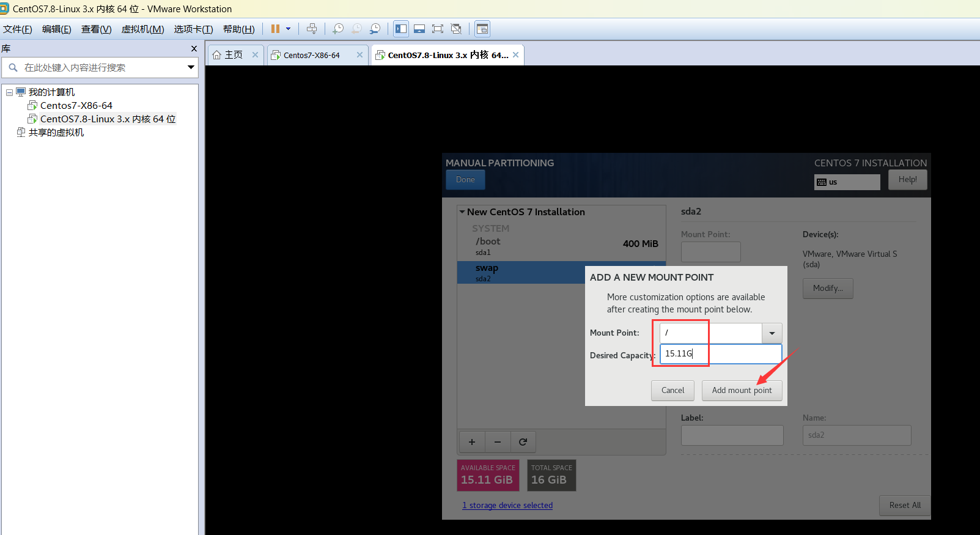Open the 1 storage device selected link
Image resolution: width=980 pixels, height=535 pixels.
click(x=507, y=506)
